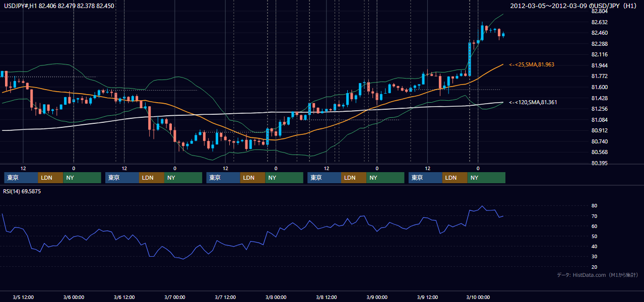Click the 80.395 price axis label
The image size is (644, 302).
pos(599,163)
